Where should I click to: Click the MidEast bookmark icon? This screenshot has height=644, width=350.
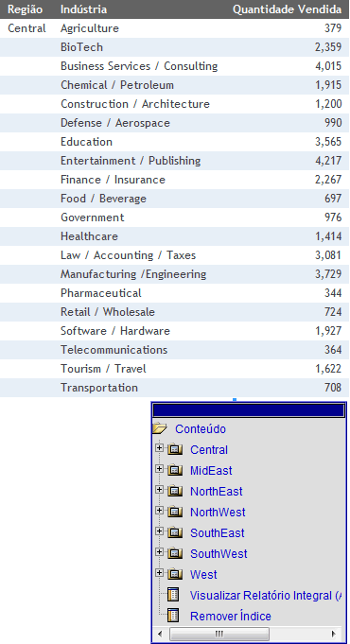pos(175,470)
